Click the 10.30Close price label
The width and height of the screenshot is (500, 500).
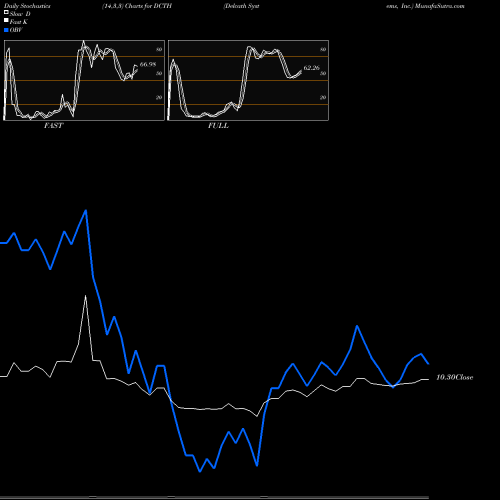click(x=455, y=377)
